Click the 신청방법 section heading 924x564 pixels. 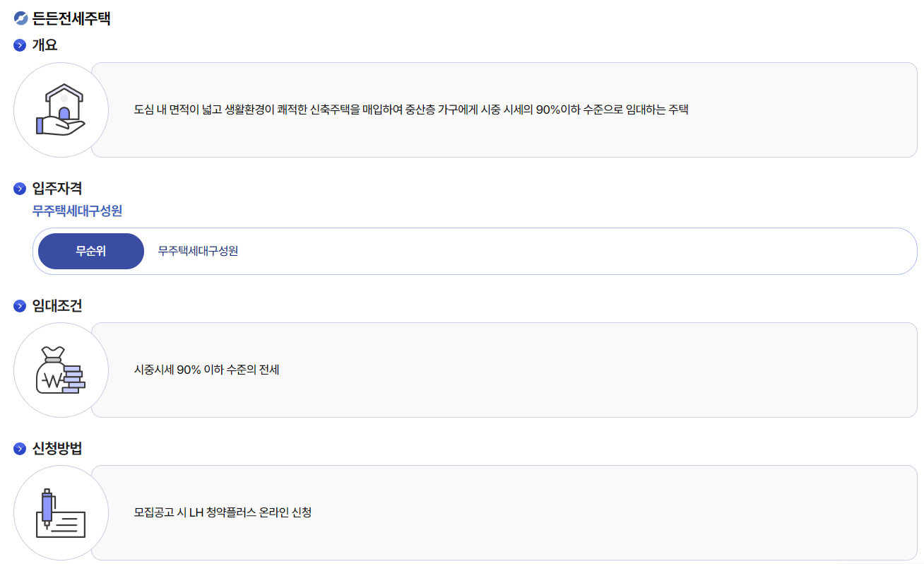click(x=57, y=449)
